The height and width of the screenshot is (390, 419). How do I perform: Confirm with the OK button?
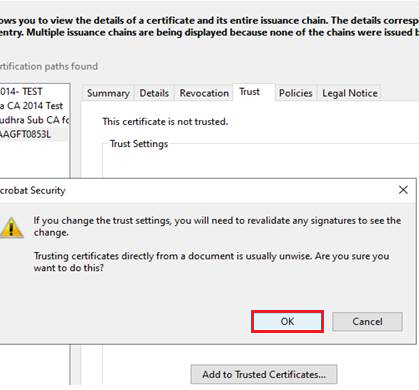pyautogui.click(x=287, y=321)
